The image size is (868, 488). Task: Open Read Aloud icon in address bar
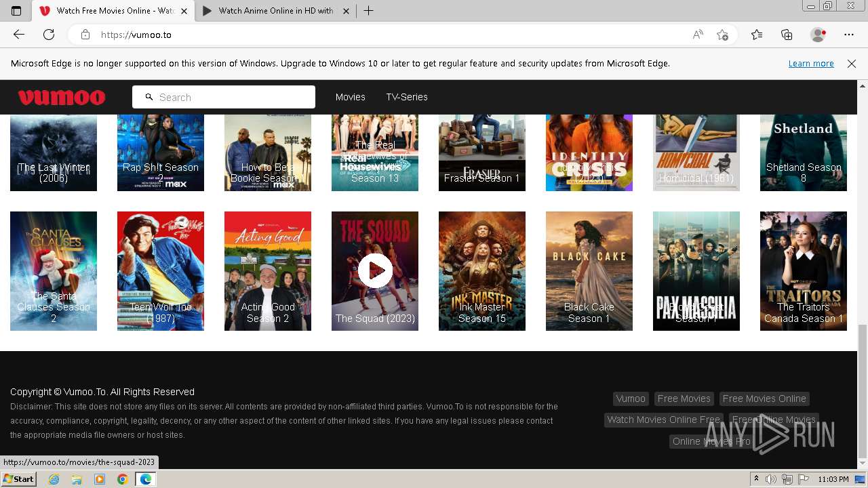(698, 35)
